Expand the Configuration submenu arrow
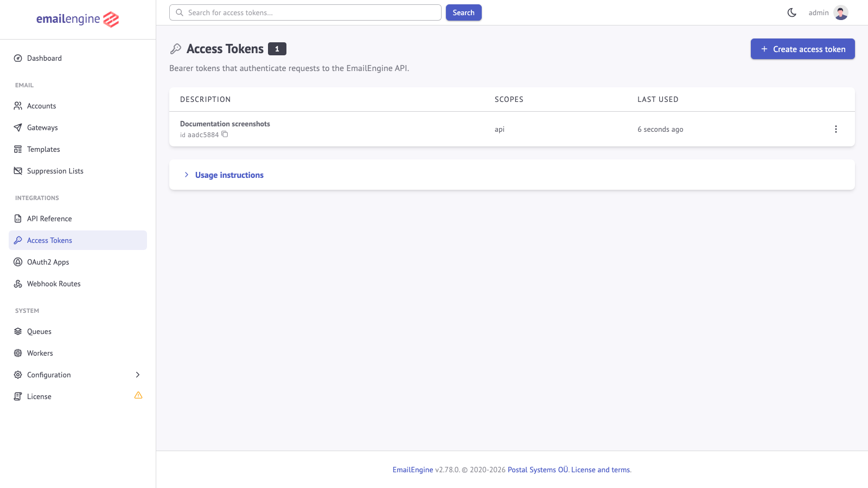The image size is (868, 488). pyautogui.click(x=138, y=375)
